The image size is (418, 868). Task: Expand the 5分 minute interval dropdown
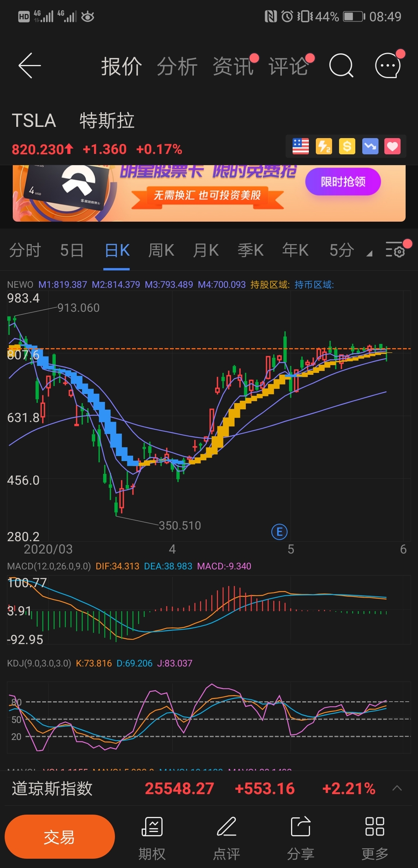(350, 250)
